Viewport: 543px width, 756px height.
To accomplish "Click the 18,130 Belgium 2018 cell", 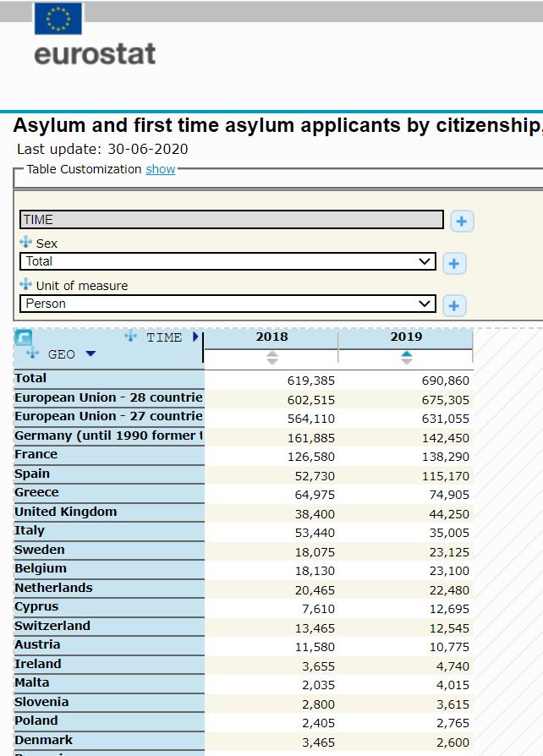I will 271,571.
